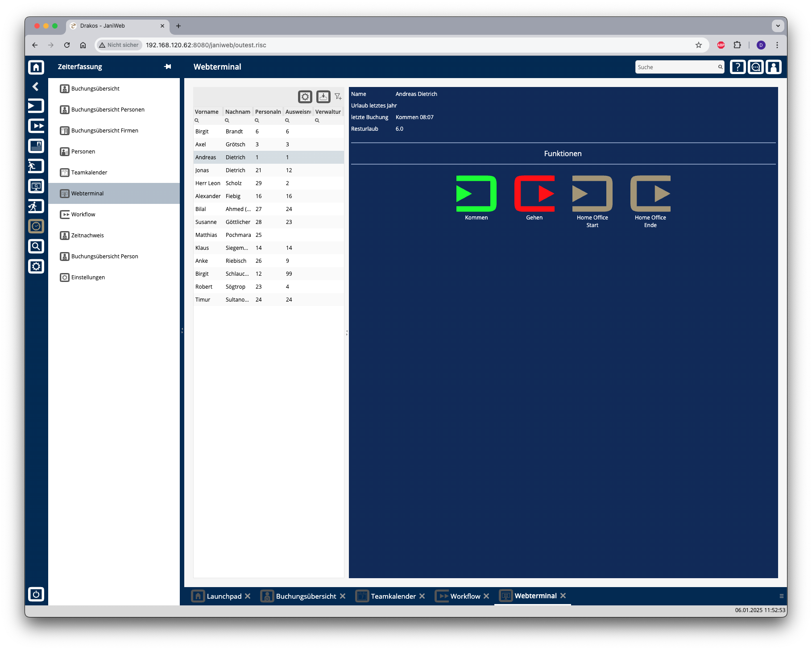Select the Susanne Göttlicher row
Image resolution: width=812 pixels, height=650 pixels.
pos(269,222)
